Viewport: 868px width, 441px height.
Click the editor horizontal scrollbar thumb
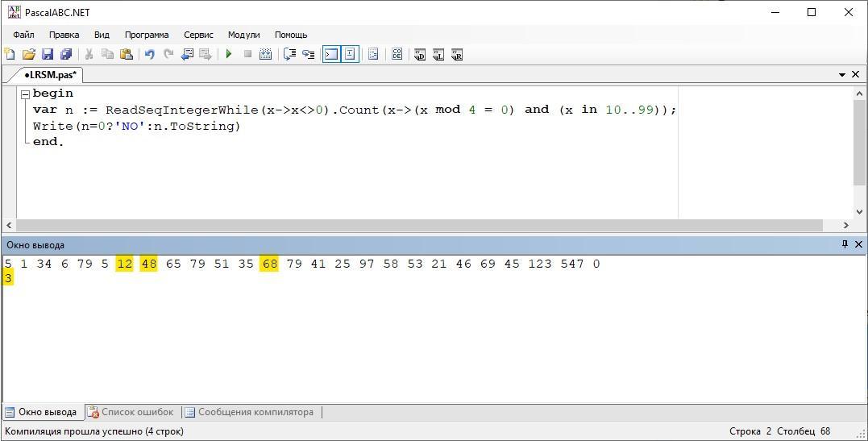tap(419, 226)
